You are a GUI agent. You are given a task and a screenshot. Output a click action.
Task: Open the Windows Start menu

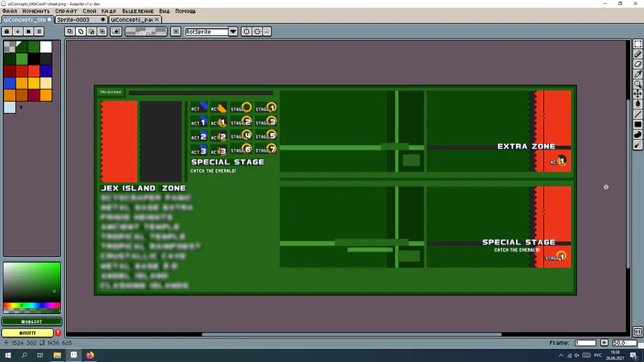(8, 356)
